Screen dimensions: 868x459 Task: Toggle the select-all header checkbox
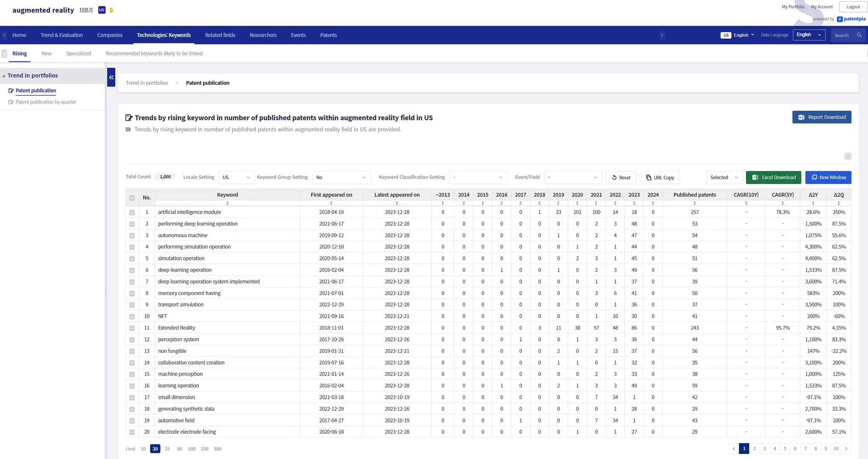132,198
